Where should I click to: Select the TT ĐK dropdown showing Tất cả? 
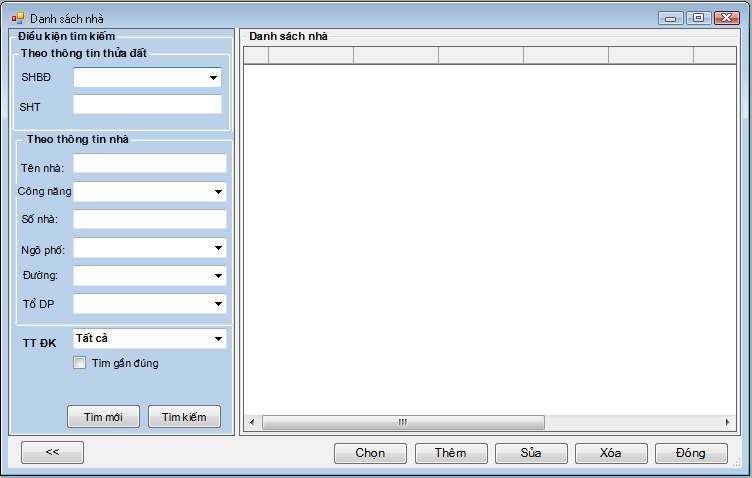pyautogui.click(x=150, y=339)
